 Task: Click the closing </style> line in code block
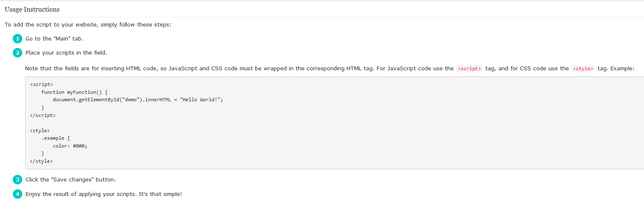coord(41,161)
